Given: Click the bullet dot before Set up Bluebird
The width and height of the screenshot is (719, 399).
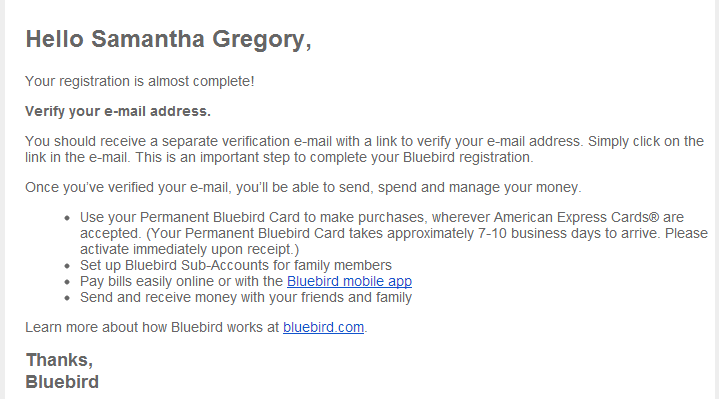Looking at the screenshot, I should pyautogui.click(x=67, y=266).
